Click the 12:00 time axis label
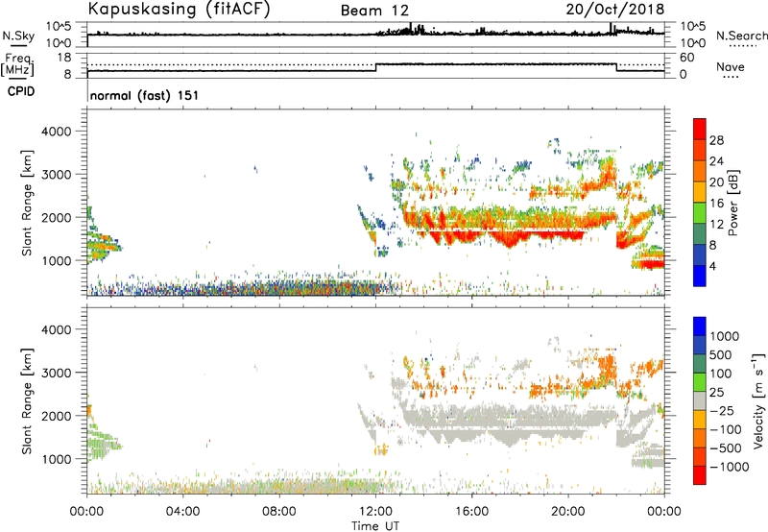This screenshot has height=532, width=768. pos(375,512)
